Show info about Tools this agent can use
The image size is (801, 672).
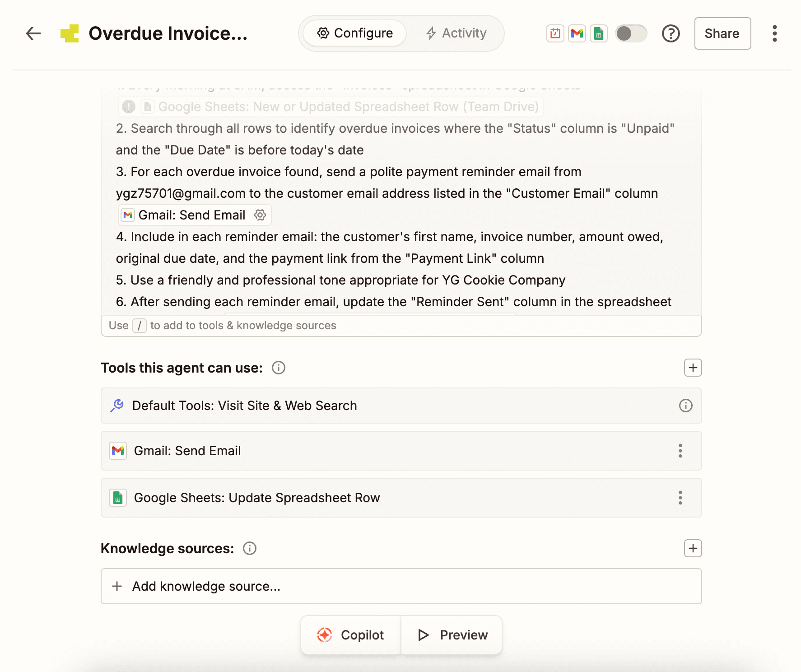[279, 368]
